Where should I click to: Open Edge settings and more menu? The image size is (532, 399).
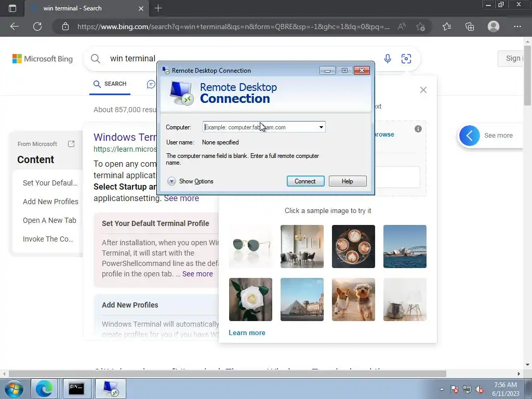click(x=517, y=26)
